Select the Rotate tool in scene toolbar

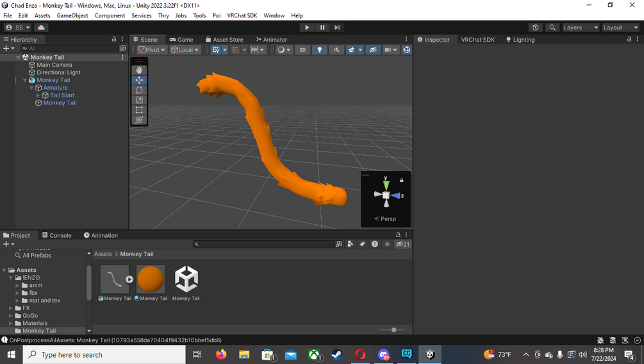pos(139,90)
